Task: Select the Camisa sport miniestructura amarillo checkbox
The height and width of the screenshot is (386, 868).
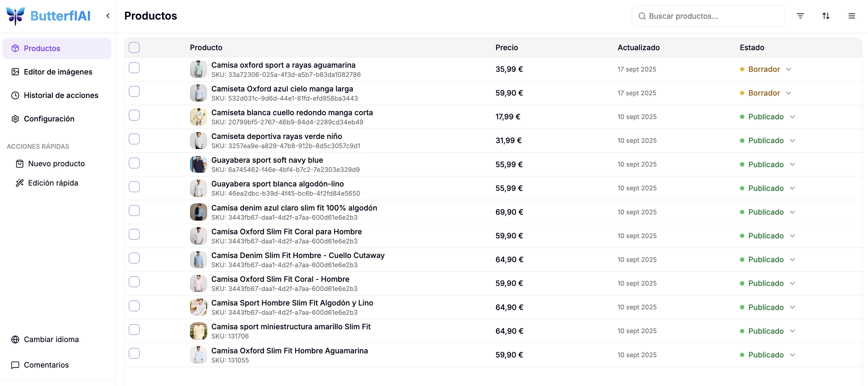Action: click(x=134, y=330)
